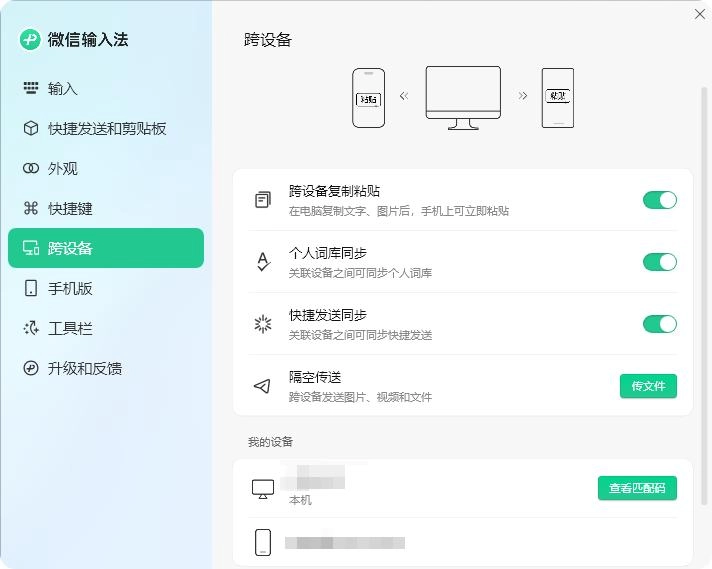Click the left phone illustration in banner
Viewport: 712px width, 569px height.
369,98
